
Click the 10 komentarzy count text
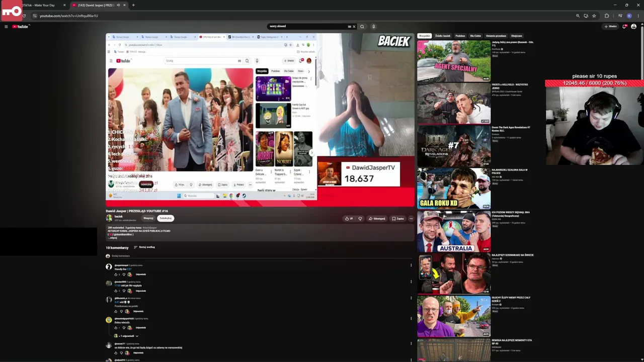pos(117,247)
